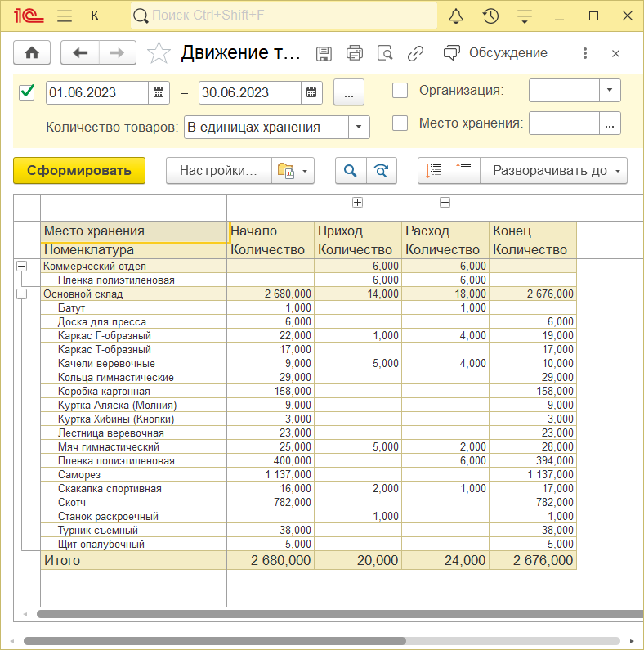
Task: Click find next icon
Action: 382,170
